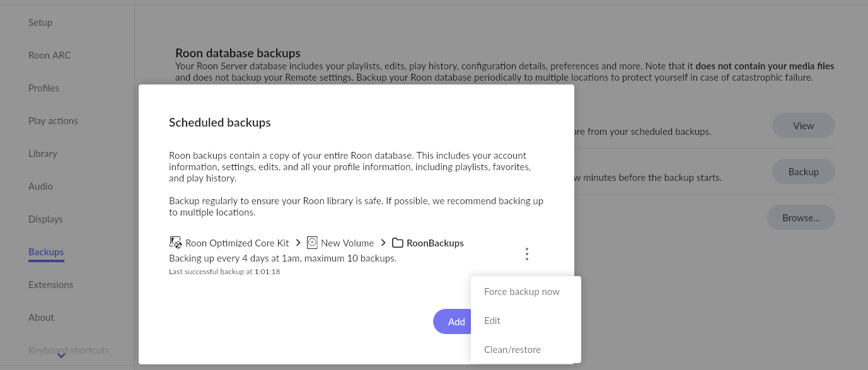Click the Browse... button
The height and width of the screenshot is (370, 868).
click(801, 218)
